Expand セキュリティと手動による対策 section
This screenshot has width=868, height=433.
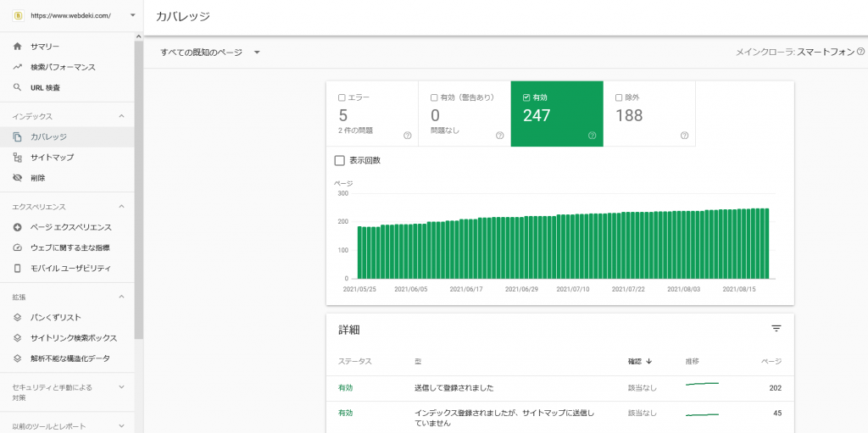tap(120, 387)
